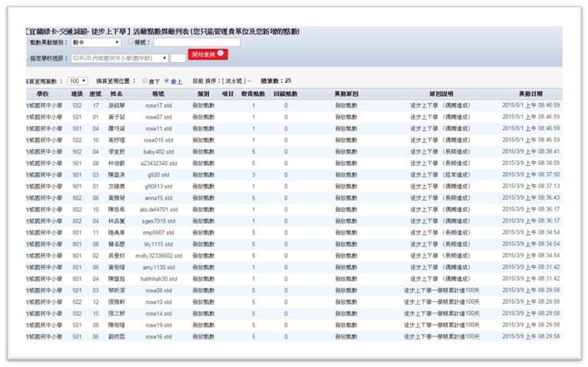Viewport: 588px width, 367px height.
Task: Select the row with account hahhhah30.std
Action: coord(158,279)
